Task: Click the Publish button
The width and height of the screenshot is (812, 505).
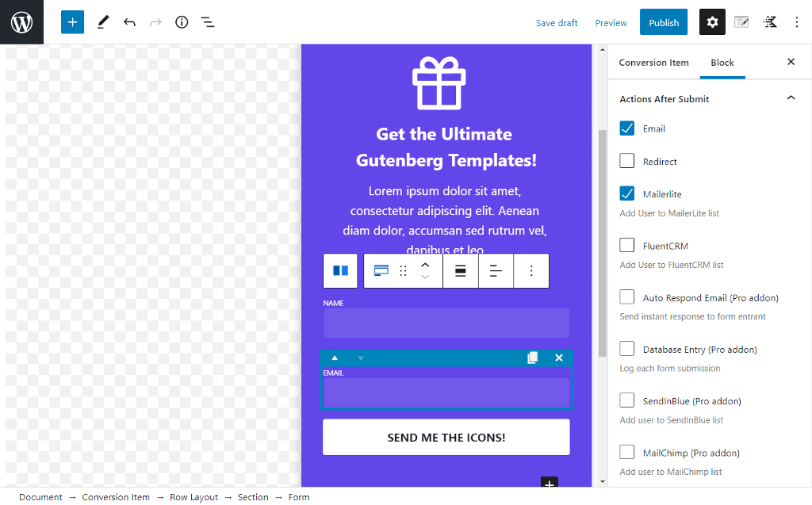Action: coord(663,22)
